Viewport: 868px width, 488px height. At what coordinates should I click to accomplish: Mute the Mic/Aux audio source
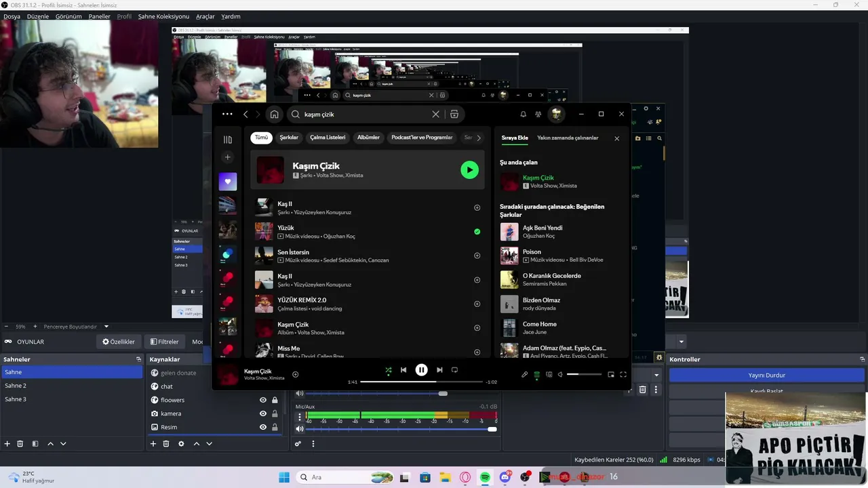[300, 429]
